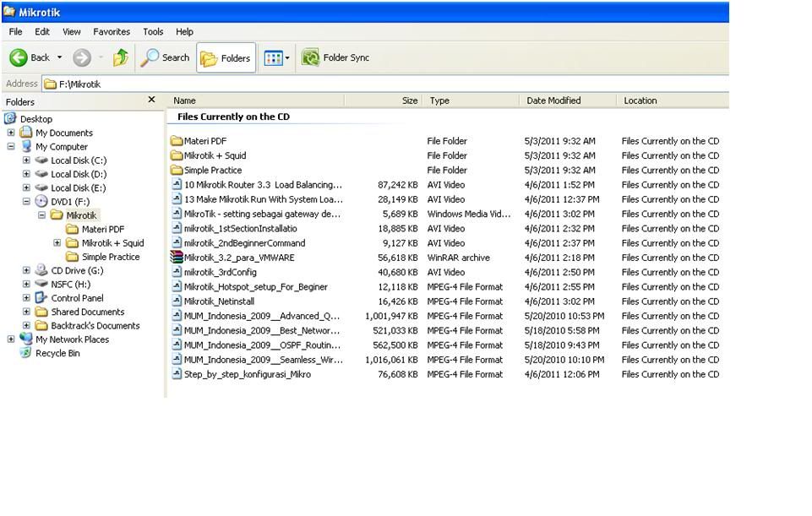This screenshot has height=516, width=812.
Task: Select Mikrotik + Squid folder in file list
Action: 215,155
